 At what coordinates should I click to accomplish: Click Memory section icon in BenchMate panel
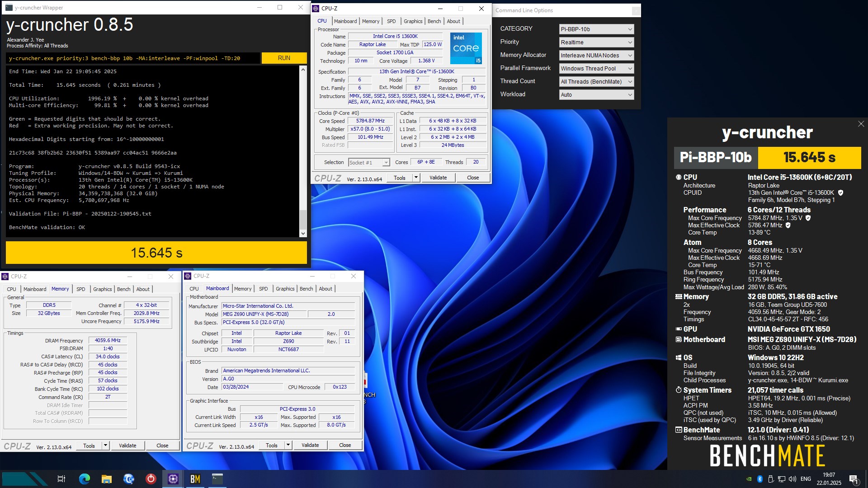[x=678, y=297]
